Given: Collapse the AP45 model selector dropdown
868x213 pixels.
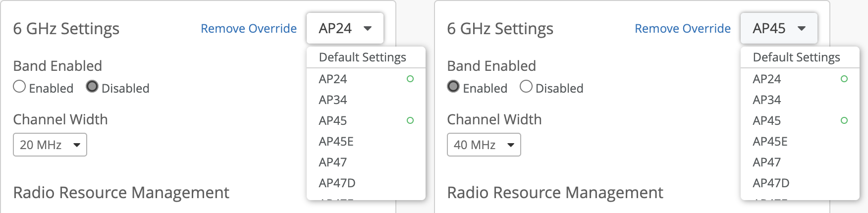Looking at the screenshot, I should pyautogui.click(x=779, y=28).
